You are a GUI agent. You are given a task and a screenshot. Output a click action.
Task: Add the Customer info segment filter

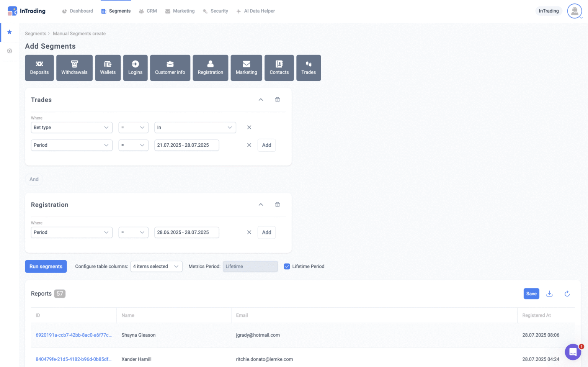[x=170, y=68]
